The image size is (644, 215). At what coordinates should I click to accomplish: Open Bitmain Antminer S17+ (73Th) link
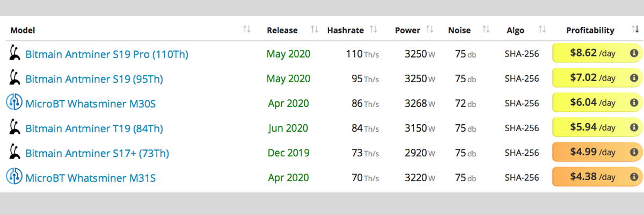tap(97, 153)
